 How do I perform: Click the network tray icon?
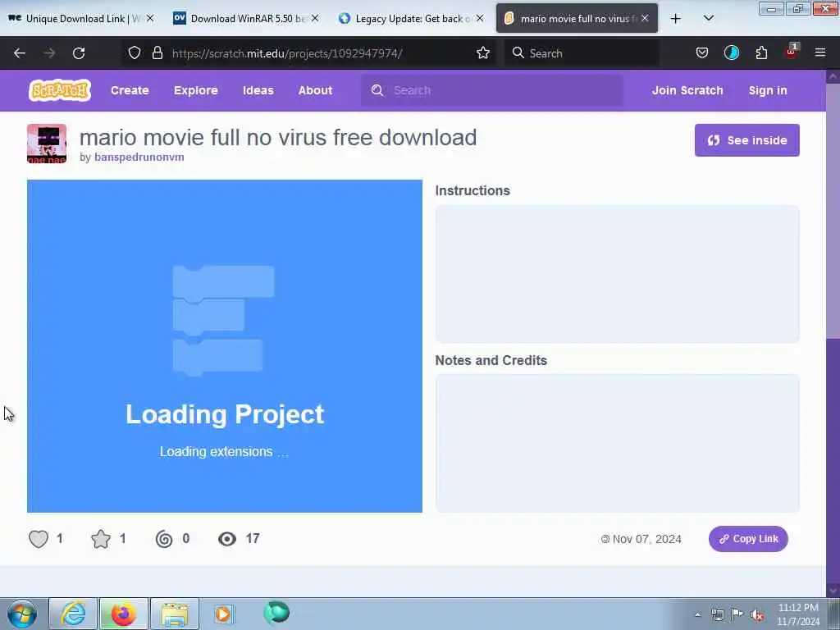(717, 615)
